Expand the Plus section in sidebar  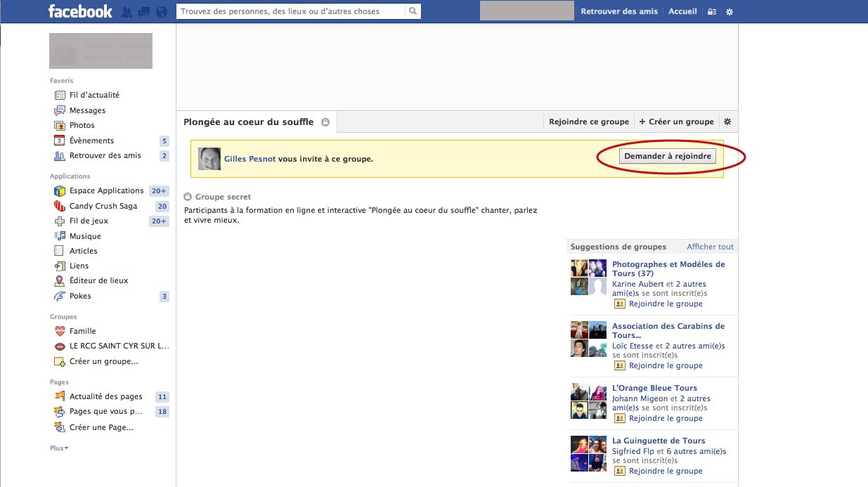[x=59, y=448]
